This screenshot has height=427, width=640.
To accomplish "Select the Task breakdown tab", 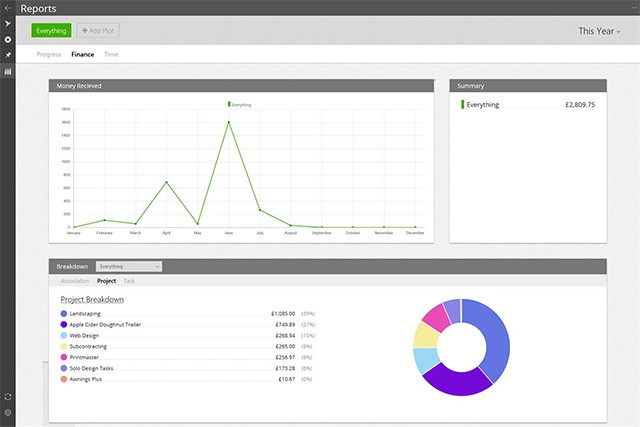I will point(130,281).
